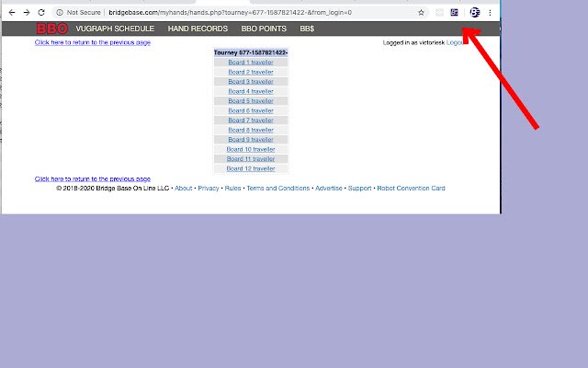Open Board 8 traveller
This screenshot has height=368, width=588.
coord(251,130)
